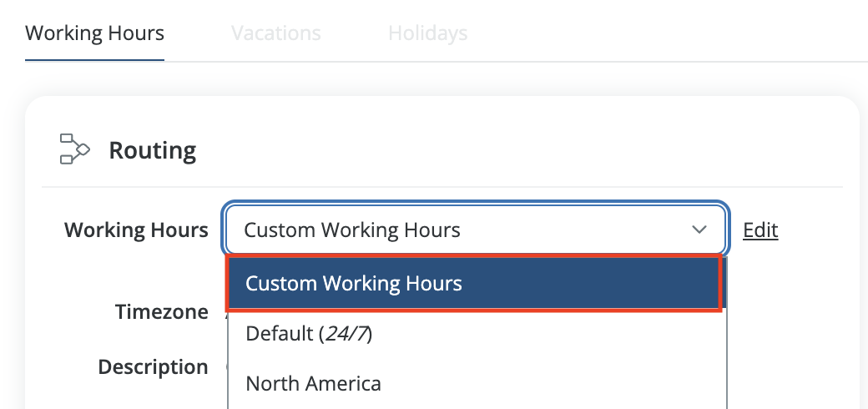Click the Edit link beside the dropdown
The height and width of the screenshot is (409, 868).
pos(759,230)
